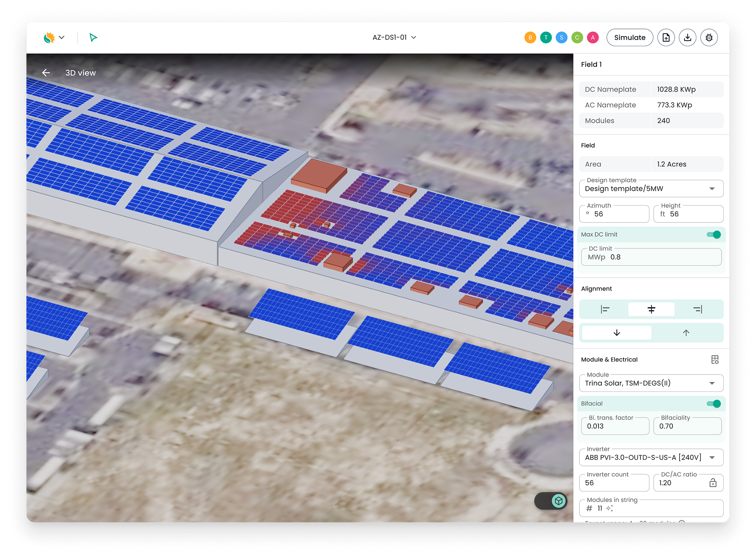Disable the Max DC limit toggle
This screenshot has width=756, height=554.
[x=714, y=235]
